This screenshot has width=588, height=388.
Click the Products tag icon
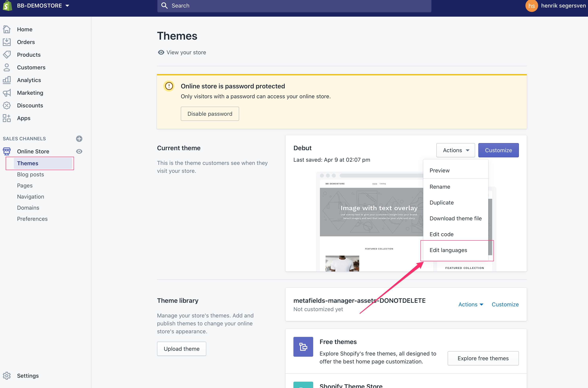(x=7, y=54)
